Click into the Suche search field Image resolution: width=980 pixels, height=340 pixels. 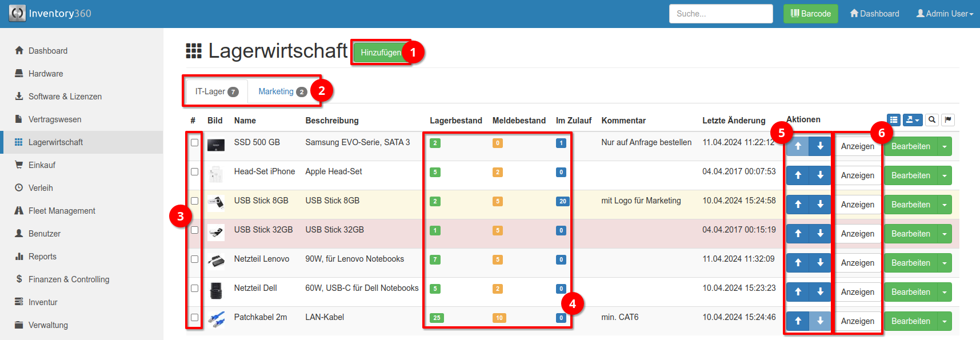point(721,14)
